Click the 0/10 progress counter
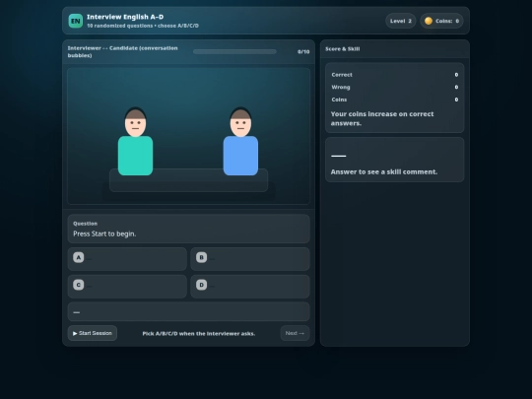This screenshot has height=399, width=532. [303, 52]
